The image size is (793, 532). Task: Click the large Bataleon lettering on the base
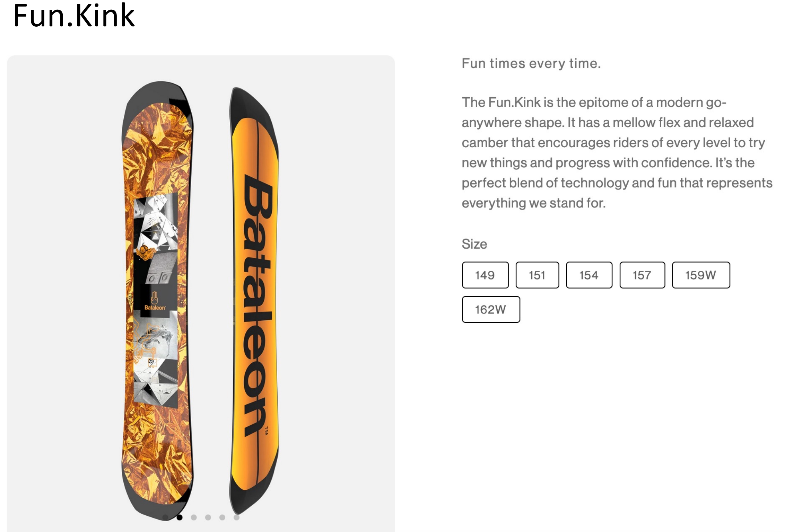point(256,305)
